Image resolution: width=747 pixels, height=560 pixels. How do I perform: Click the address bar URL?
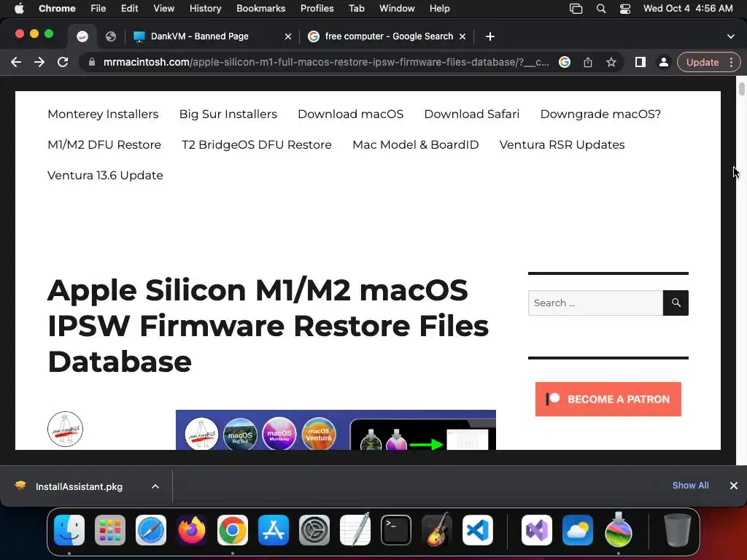point(326,62)
